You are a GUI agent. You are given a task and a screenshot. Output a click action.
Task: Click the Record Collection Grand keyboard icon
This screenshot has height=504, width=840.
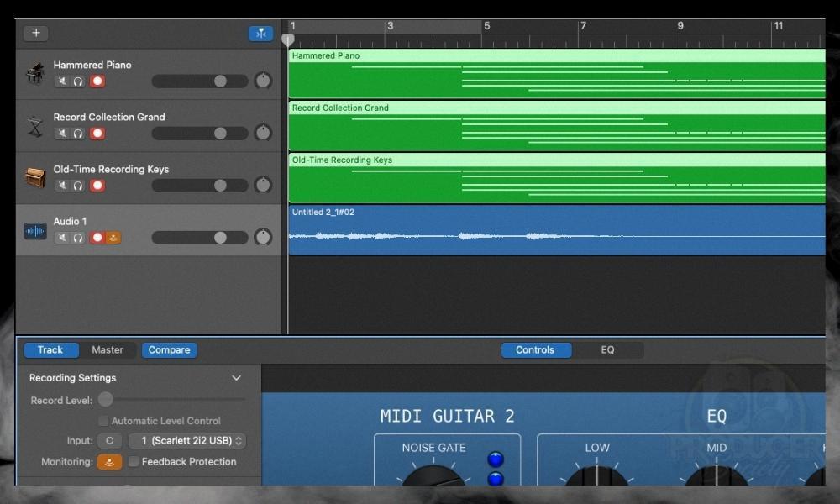click(34, 125)
